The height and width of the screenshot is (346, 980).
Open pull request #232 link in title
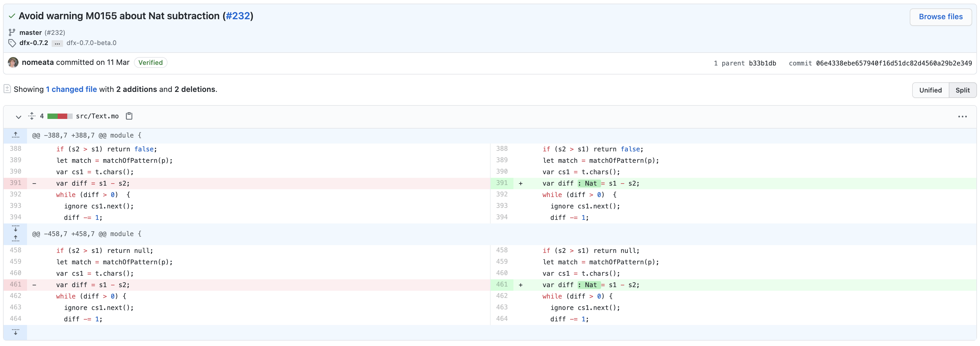click(238, 16)
